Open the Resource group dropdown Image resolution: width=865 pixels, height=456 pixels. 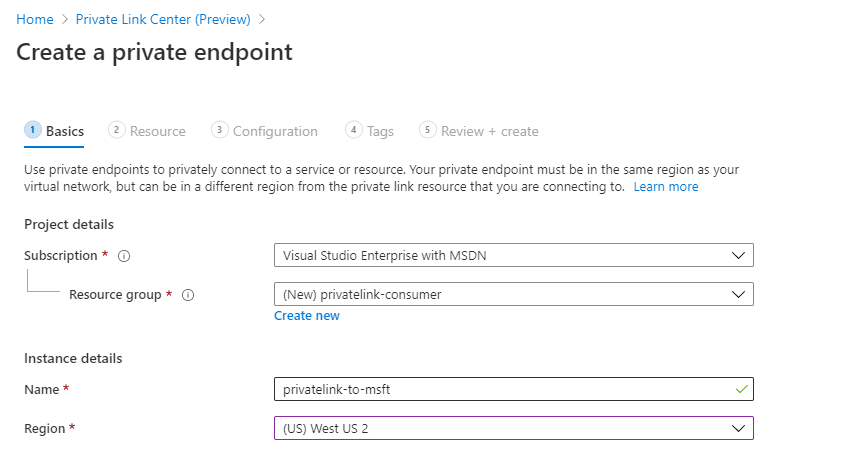[x=514, y=294]
